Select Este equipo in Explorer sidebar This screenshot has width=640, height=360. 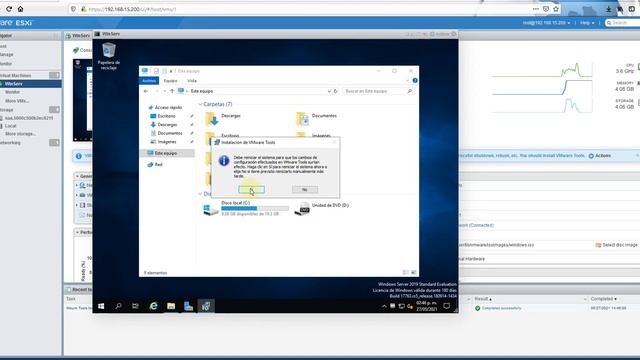coord(166,153)
